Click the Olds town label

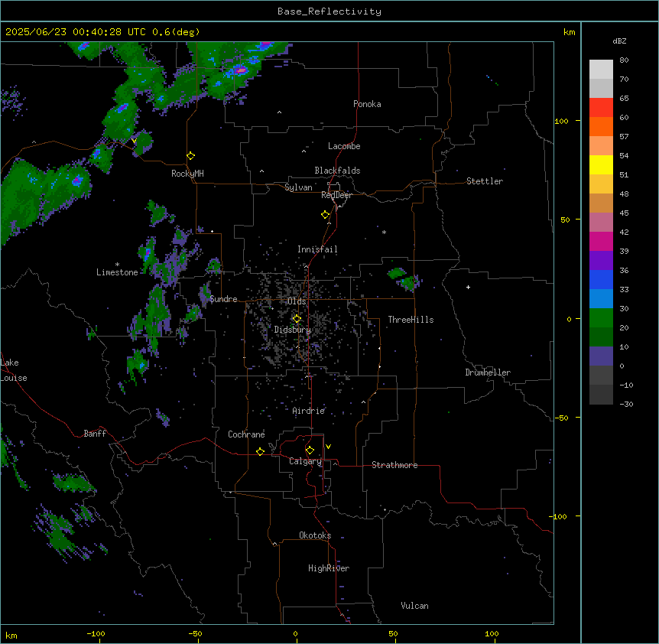pos(297,301)
